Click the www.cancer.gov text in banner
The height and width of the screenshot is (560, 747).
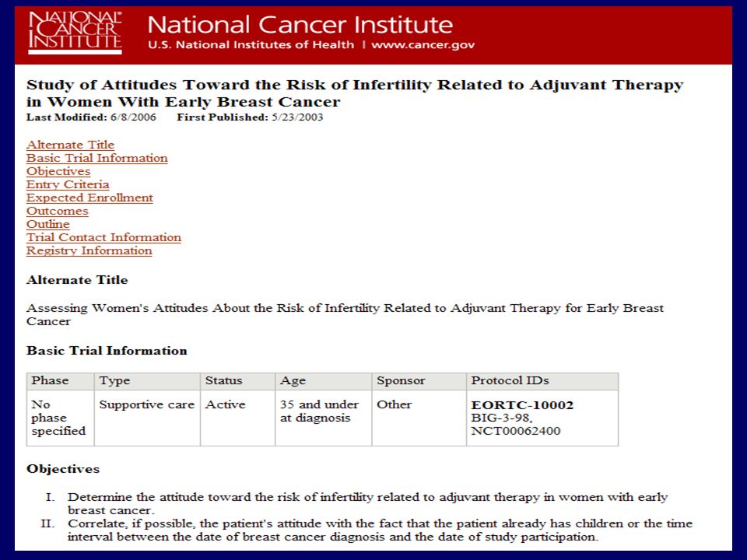(423, 45)
